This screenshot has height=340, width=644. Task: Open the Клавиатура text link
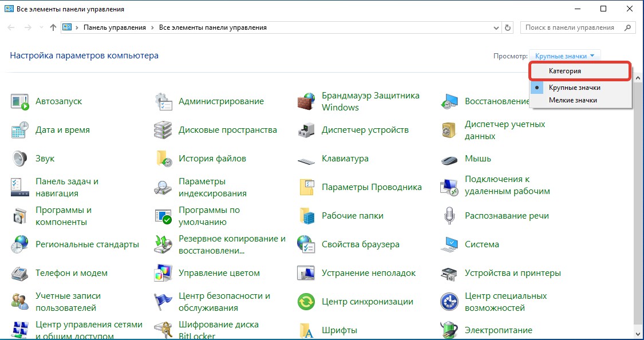[345, 159]
